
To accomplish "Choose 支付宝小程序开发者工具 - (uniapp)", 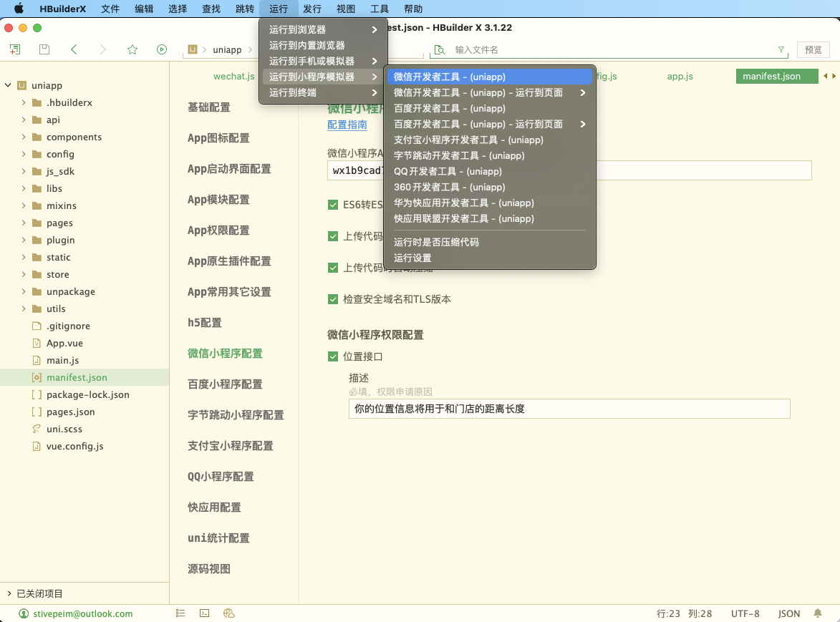I will (490, 140).
